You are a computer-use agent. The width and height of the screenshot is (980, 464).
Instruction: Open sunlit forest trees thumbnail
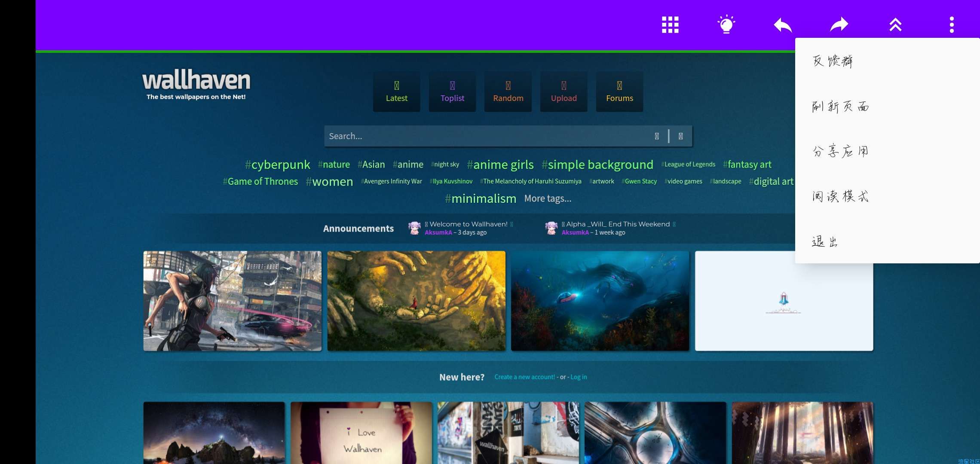(x=802, y=433)
